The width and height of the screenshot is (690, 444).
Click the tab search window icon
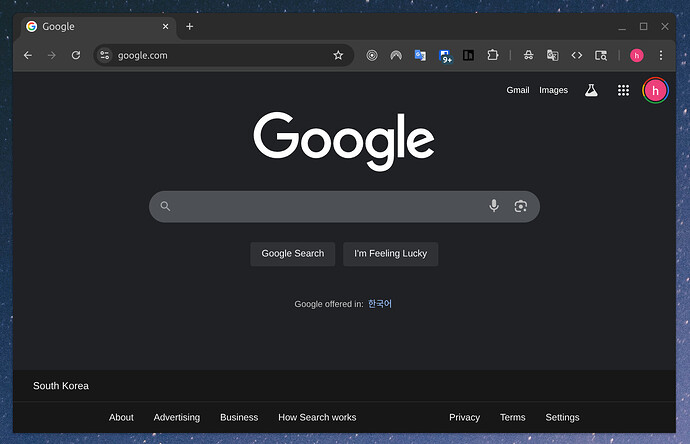point(601,55)
